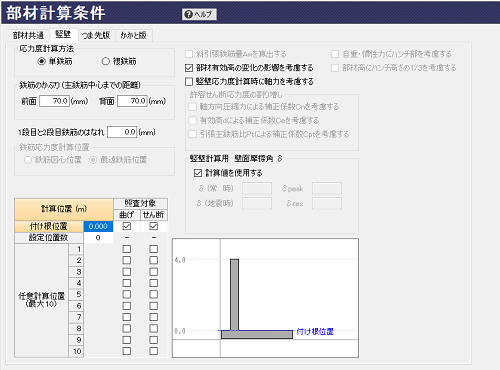Click the 背面 cover input field
500x370 pixels.
pos(132,101)
